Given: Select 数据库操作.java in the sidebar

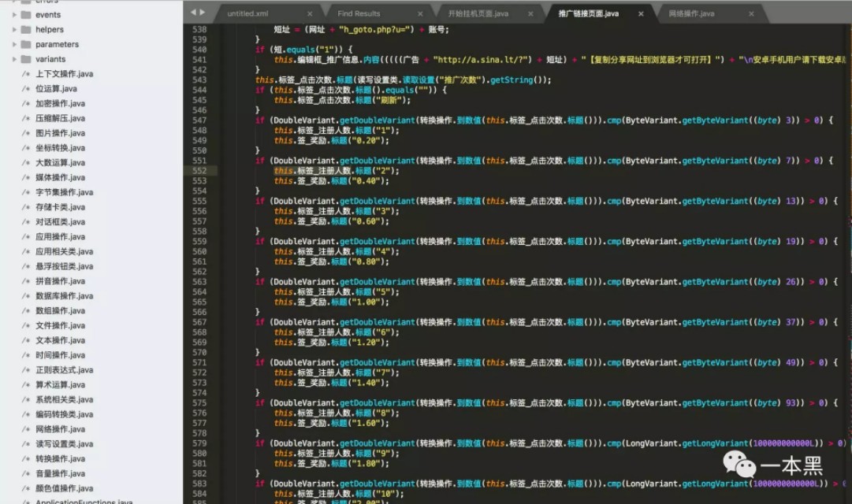Looking at the screenshot, I should pos(58,295).
